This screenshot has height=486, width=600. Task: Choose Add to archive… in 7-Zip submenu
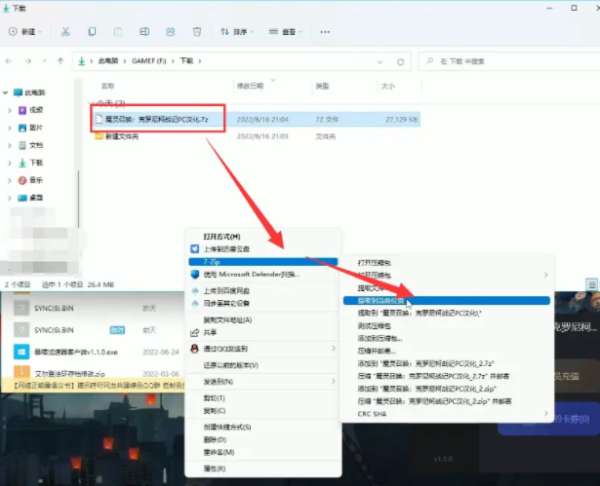380,339
